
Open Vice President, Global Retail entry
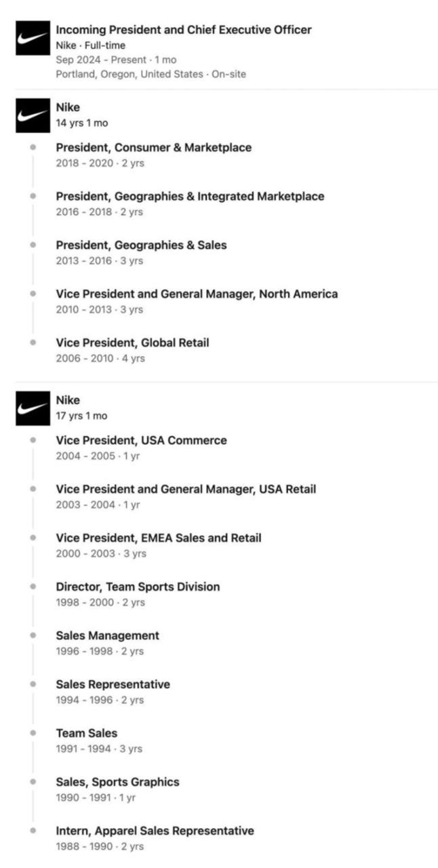[x=132, y=343]
